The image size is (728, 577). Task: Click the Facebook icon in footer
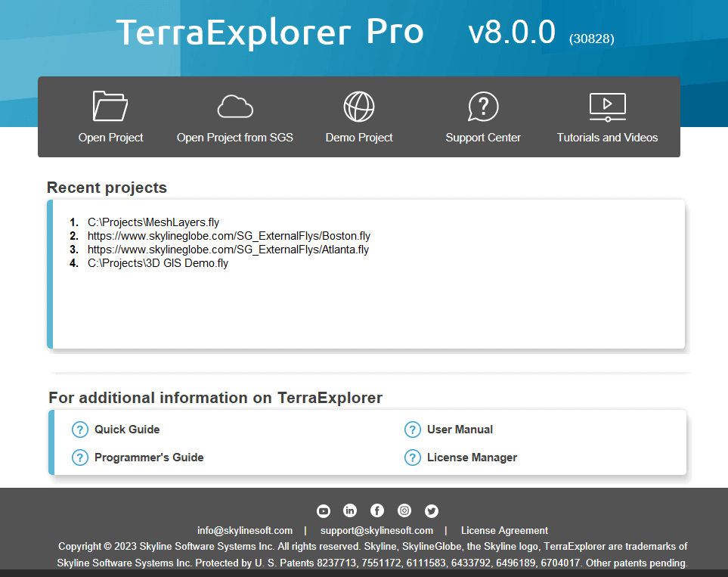(377, 510)
